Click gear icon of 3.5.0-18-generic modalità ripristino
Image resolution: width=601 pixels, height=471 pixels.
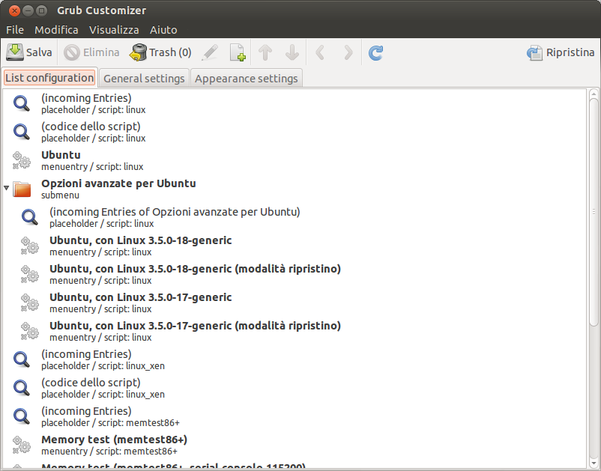tap(30, 274)
